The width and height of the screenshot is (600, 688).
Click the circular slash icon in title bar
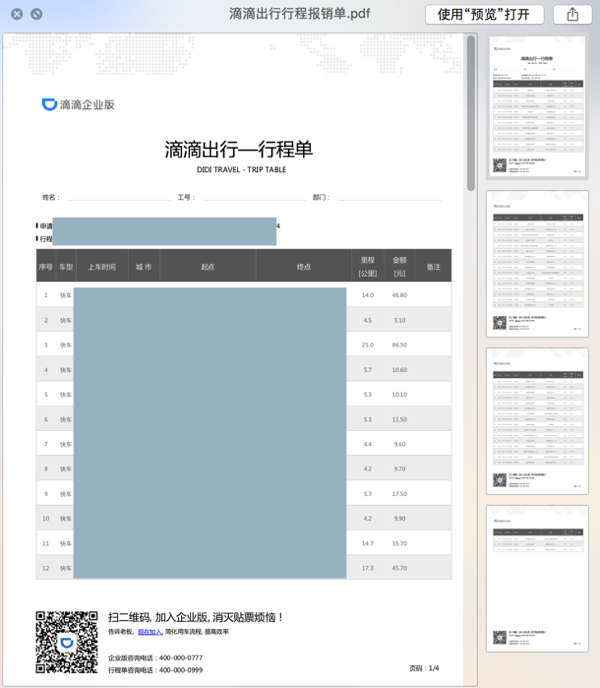click(37, 14)
